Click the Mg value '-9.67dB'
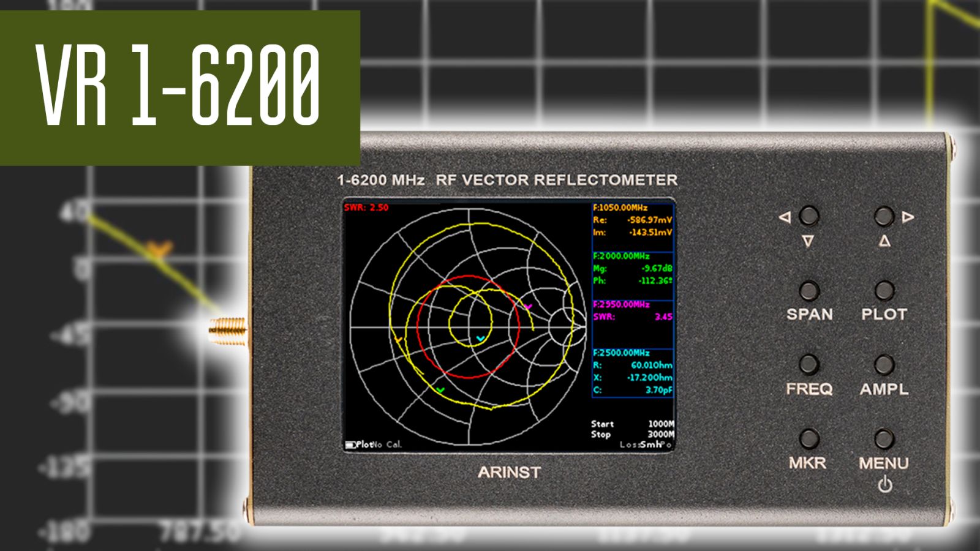 pyautogui.click(x=657, y=268)
